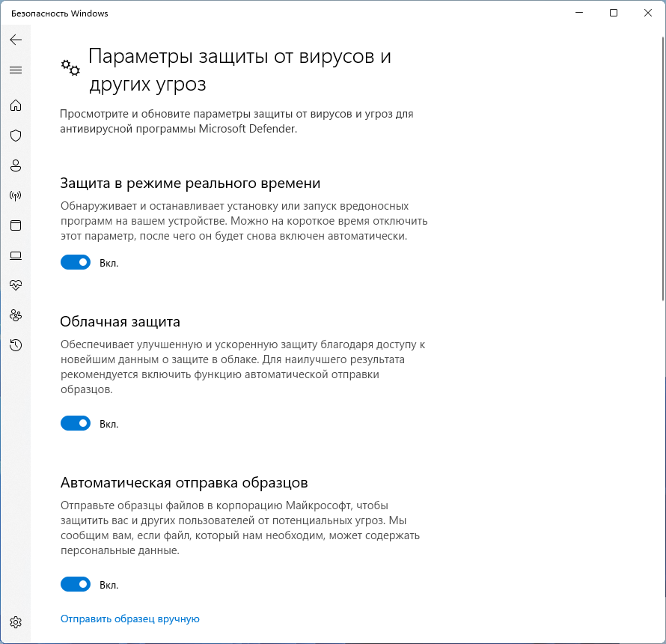The image size is (666, 644).
Task: Open App and browser control icon
Action: tap(16, 225)
